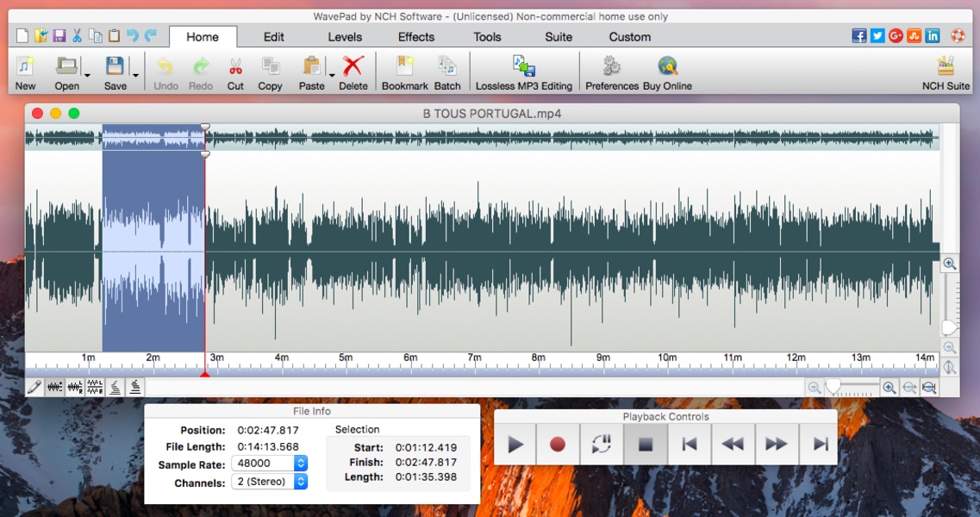Switch to the Tools tab
The image size is (980, 517).
[488, 37]
